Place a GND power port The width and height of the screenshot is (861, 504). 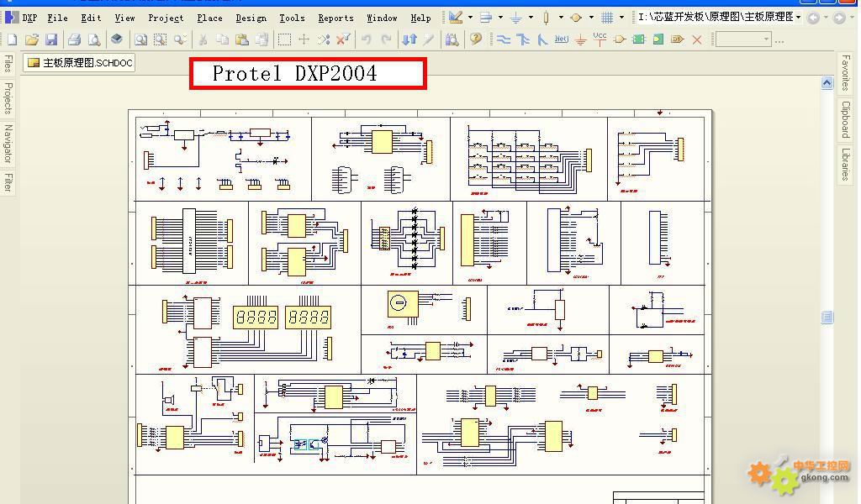point(580,39)
